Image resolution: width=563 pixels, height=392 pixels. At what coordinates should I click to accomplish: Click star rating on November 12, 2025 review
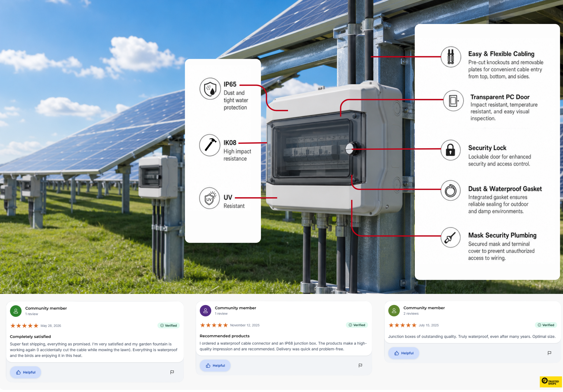tap(214, 325)
